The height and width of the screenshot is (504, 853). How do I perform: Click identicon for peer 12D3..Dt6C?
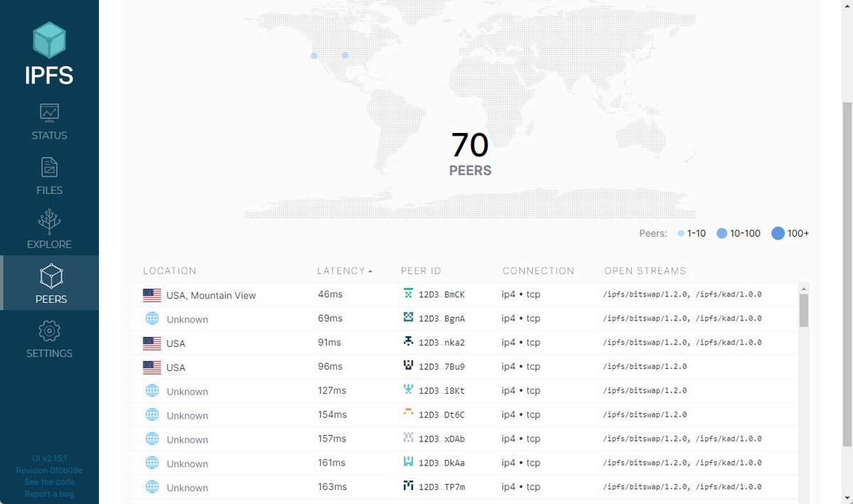click(x=408, y=413)
